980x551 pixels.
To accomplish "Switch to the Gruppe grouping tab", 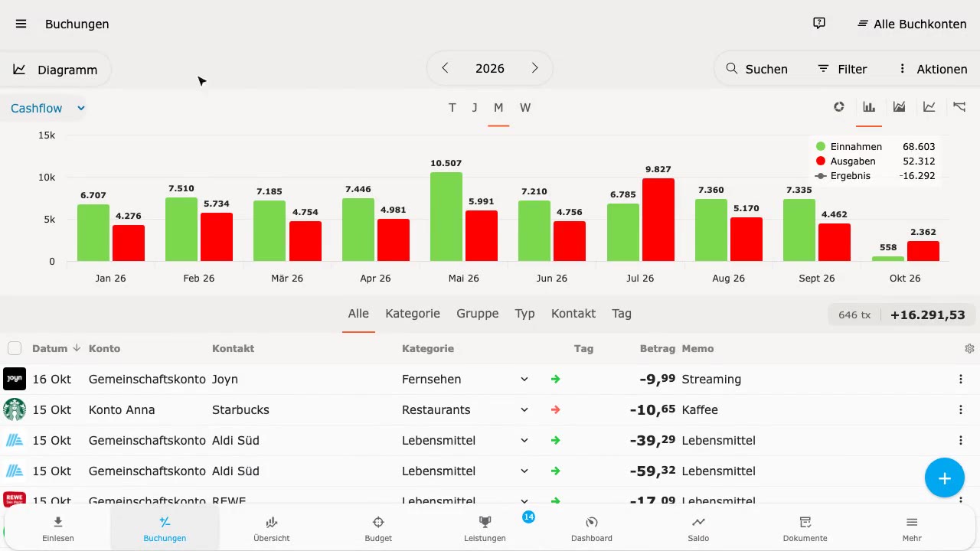I will click(478, 313).
